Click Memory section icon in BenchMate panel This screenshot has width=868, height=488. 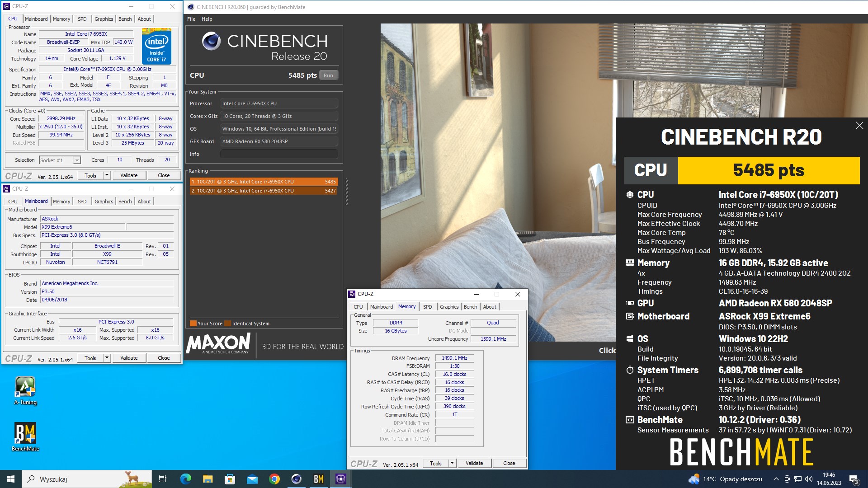[629, 263]
